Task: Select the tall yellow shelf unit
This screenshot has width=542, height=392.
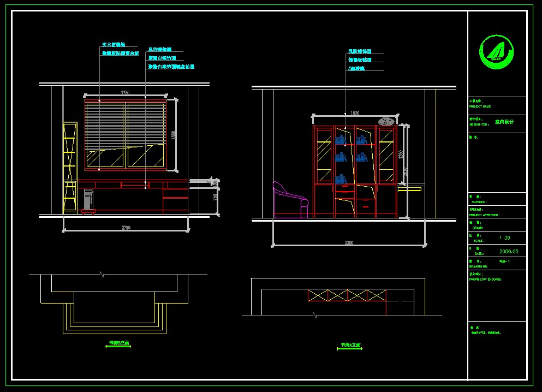Action: click(x=70, y=168)
